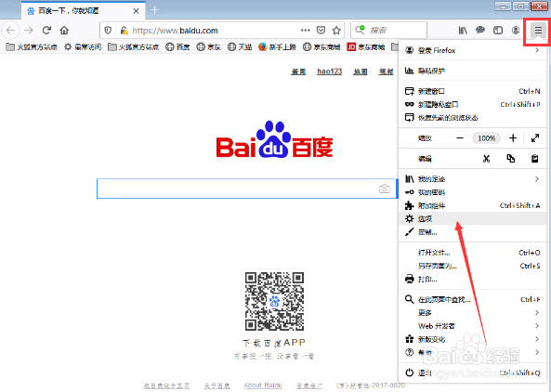
Task: Reload the current page
Action: 46,31
